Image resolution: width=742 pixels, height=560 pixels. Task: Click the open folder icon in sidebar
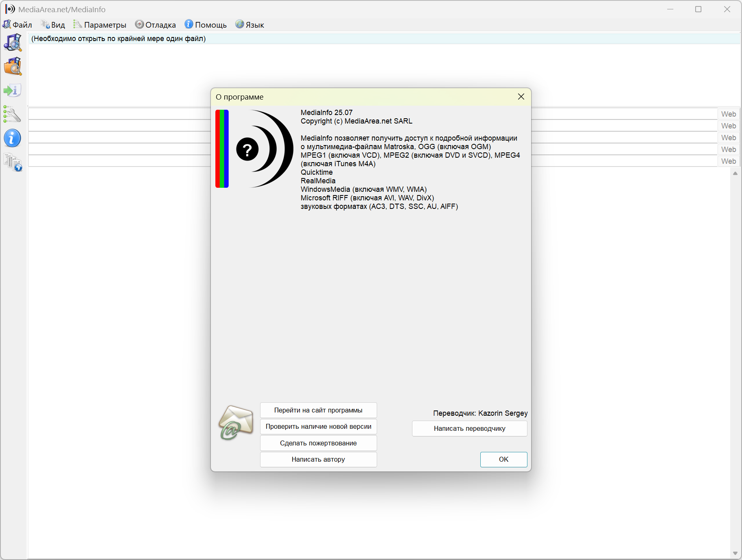pyautogui.click(x=13, y=66)
